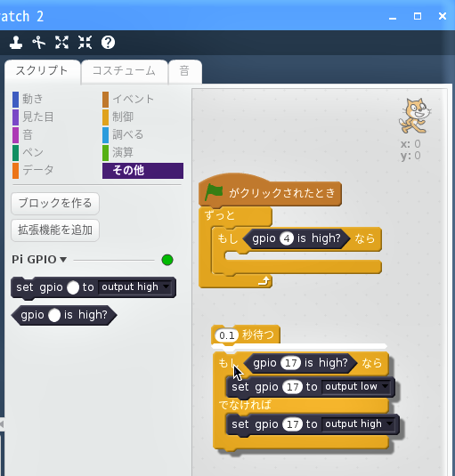Open the 見た目 block category
455x476 pixels.
tap(34, 117)
